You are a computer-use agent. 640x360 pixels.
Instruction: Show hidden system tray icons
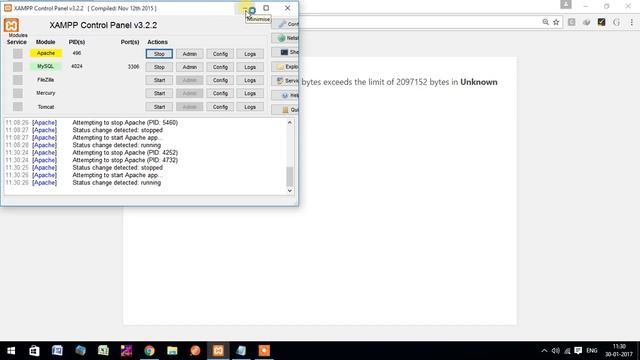pos(544,351)
